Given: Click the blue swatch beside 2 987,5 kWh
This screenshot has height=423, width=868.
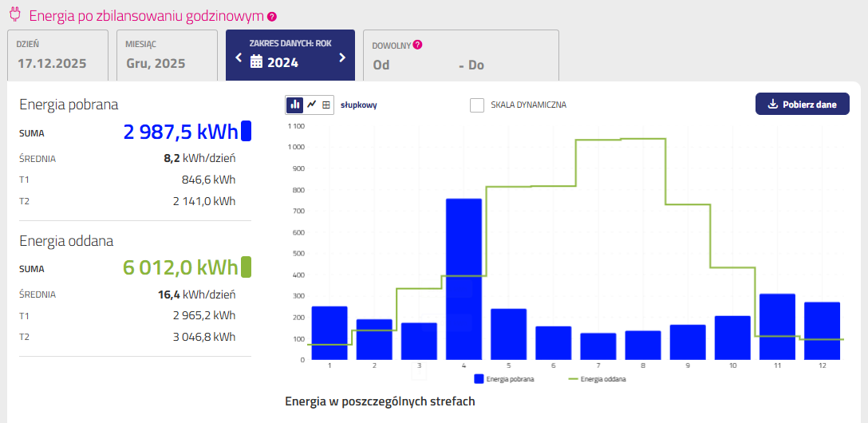Looking at the screenshot, I should pyautogui.click(x=246, y=131).
